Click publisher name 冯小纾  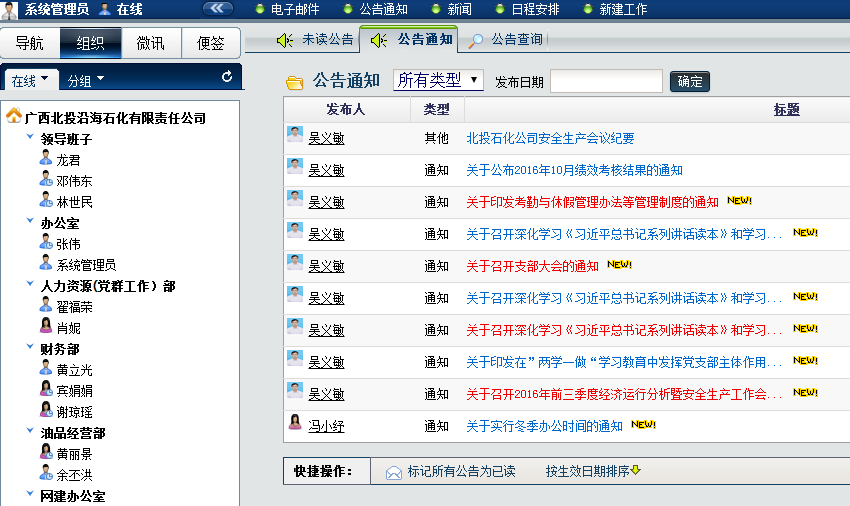326,426
